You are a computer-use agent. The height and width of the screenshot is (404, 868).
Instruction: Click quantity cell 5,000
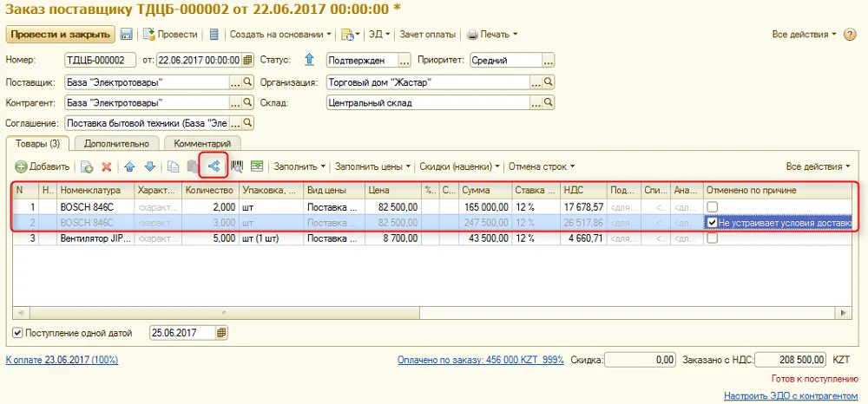[x=210, y=238]
